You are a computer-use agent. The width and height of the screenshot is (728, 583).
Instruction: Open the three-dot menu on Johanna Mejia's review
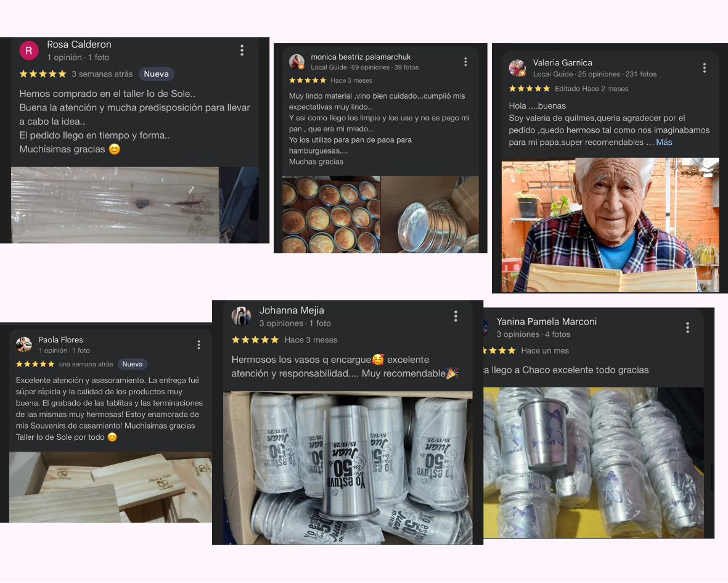456,316
